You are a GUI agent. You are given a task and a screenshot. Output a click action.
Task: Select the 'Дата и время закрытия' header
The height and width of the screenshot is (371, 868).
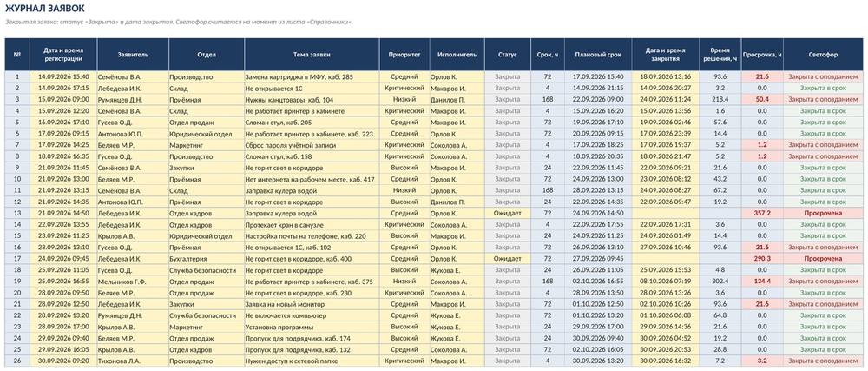tap(665, 55)
